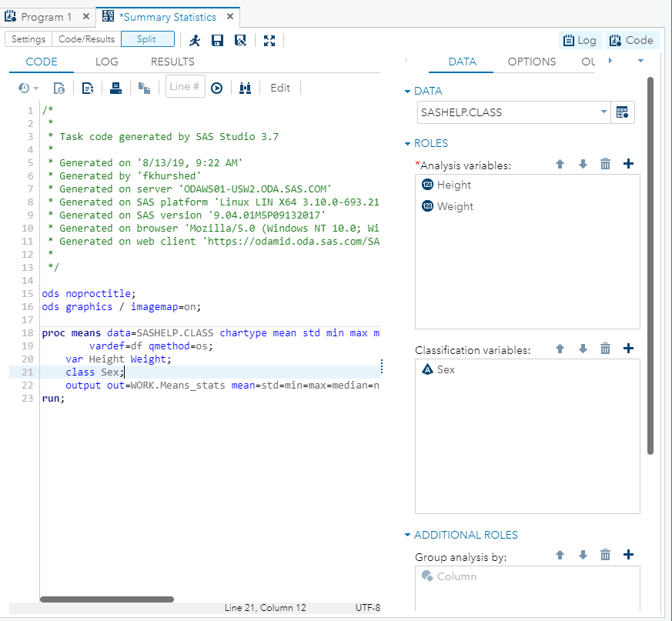Screen dimensions: 672x621
Task: Toggle the Split view mode
Action: point(147,39)
